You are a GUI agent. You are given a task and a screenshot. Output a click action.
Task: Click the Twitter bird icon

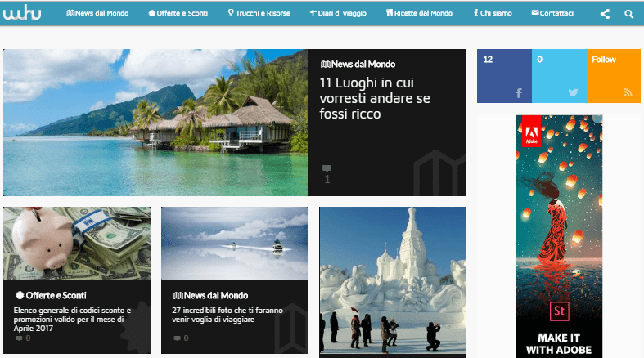click(x=573, y=92)
